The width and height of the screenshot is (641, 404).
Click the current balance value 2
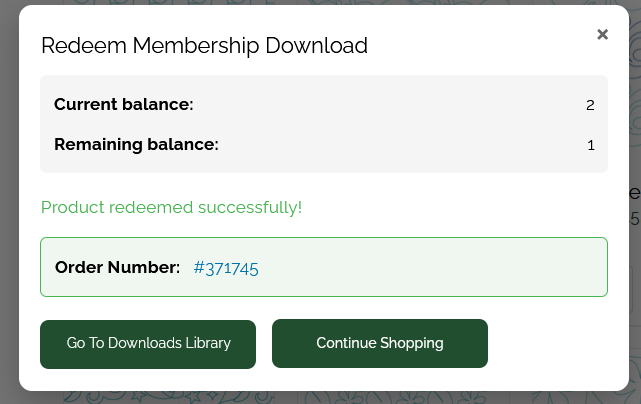click(590, 105)
